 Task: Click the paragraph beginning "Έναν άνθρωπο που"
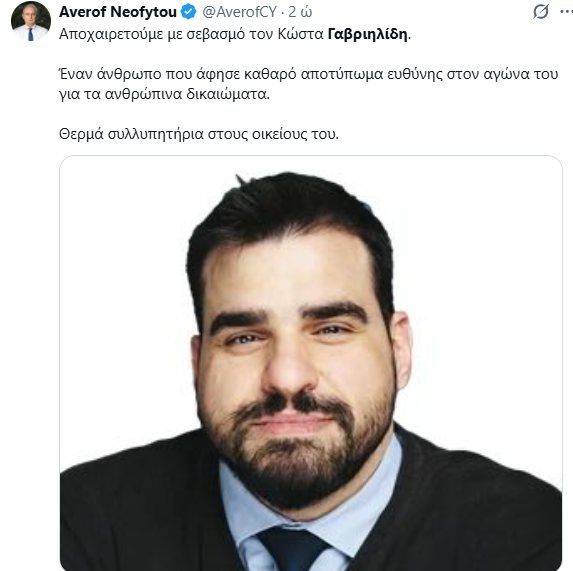[308, 84]
